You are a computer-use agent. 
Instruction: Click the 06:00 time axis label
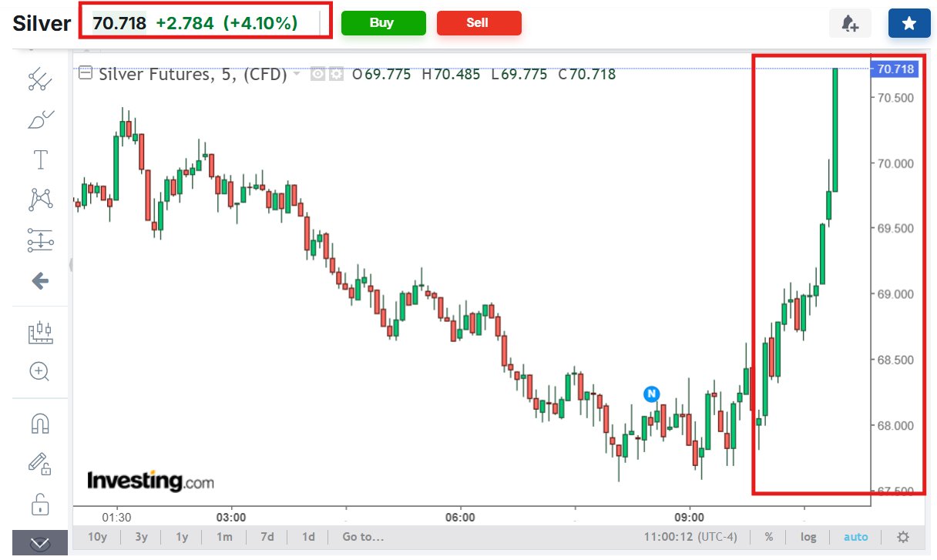click(x=460, y=517)
